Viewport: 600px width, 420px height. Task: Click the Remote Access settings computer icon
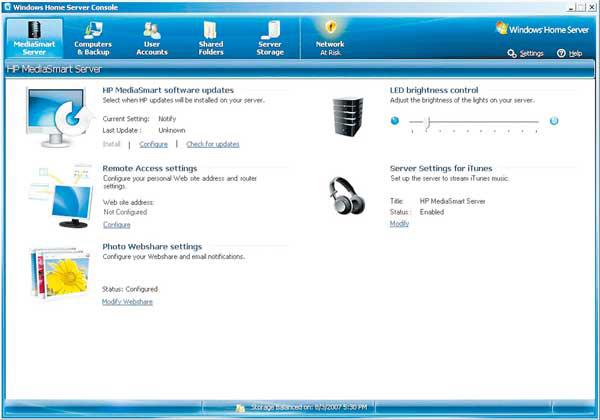57,197
